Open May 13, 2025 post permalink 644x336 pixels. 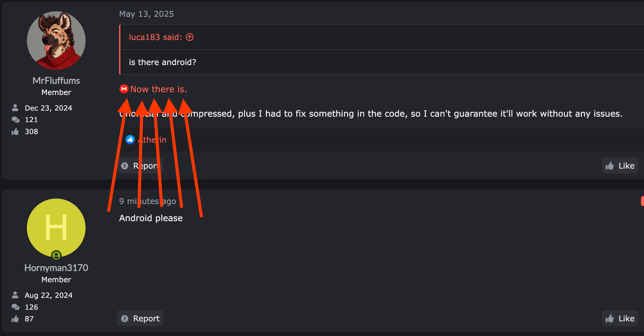click(x=146, y=14)
